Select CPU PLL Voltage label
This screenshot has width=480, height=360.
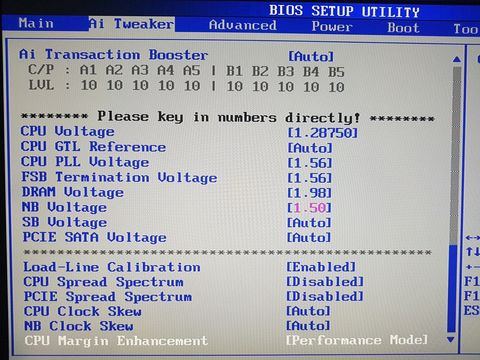pos(85,162)
